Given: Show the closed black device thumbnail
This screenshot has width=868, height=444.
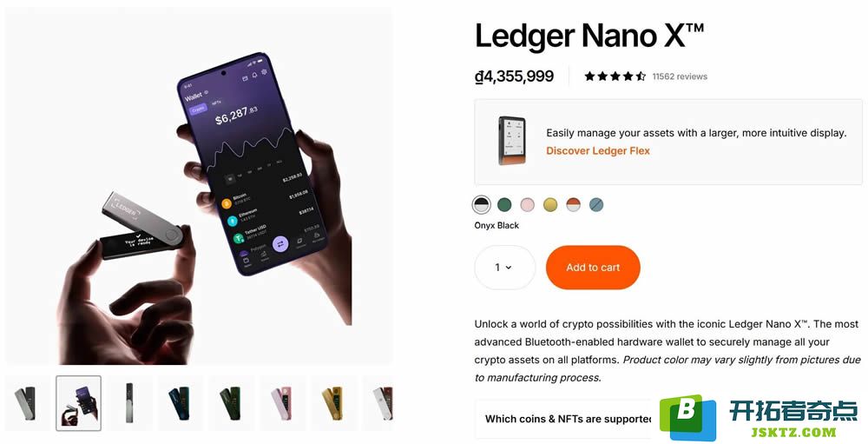Looking at the screenshot, I should pos(129,403).
